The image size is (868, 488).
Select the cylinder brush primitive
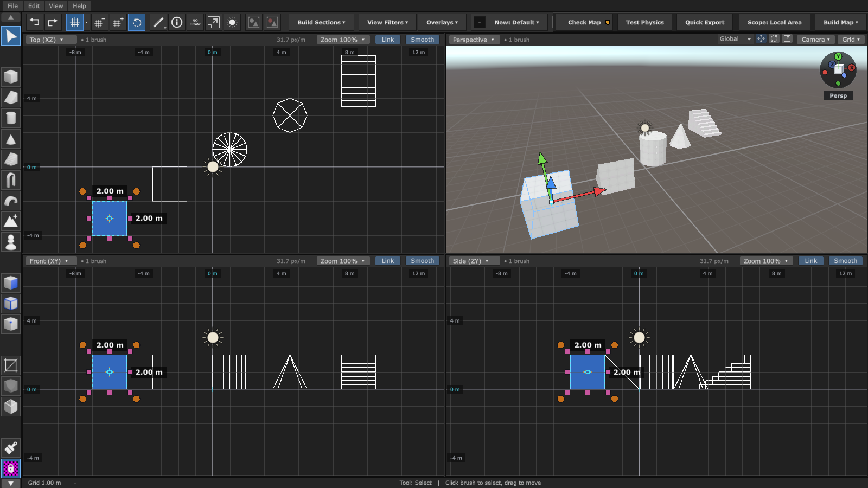click(11, 118)
